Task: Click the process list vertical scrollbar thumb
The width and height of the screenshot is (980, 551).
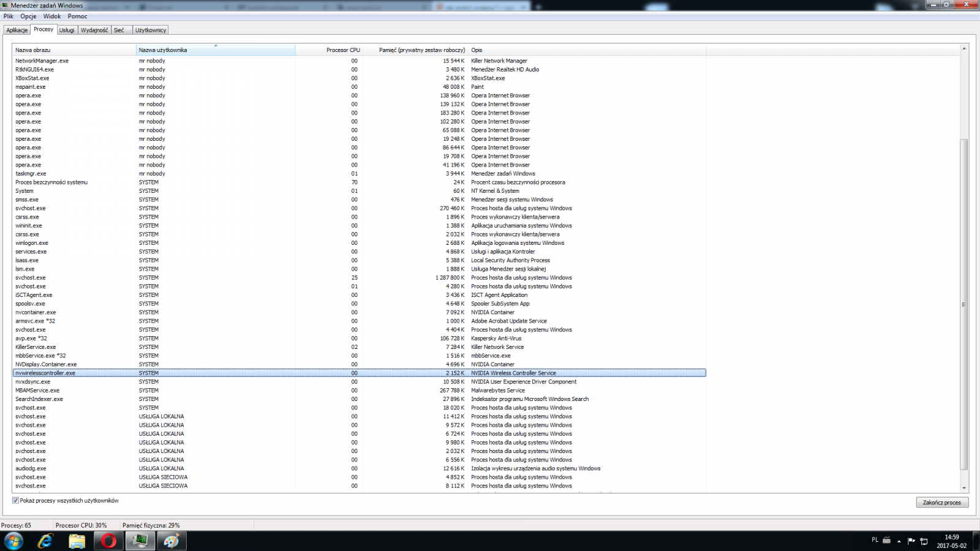Action: click(x=964, y=304)
